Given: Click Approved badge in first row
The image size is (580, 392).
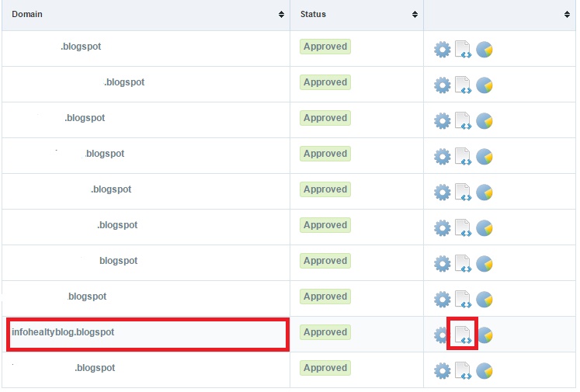Looking at the screenshot, I should tap(325, 47).
